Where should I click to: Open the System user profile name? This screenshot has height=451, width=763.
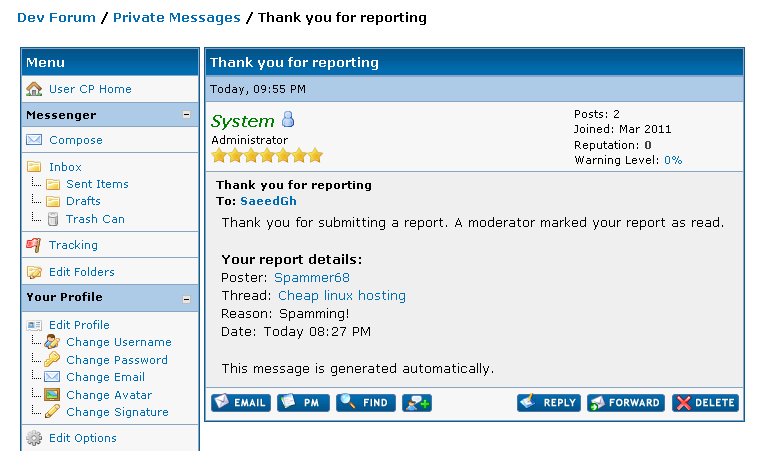(242, 121)
